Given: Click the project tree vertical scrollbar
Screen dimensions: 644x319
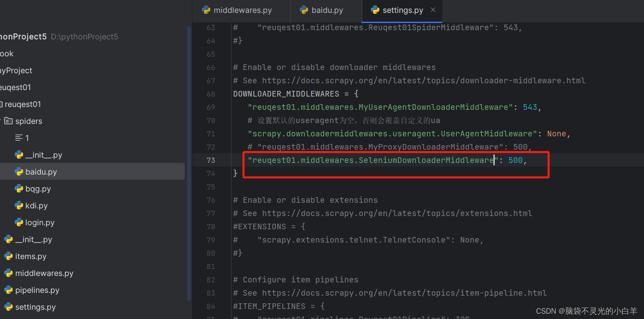Looking at the screenshot, I should (189, 163).
